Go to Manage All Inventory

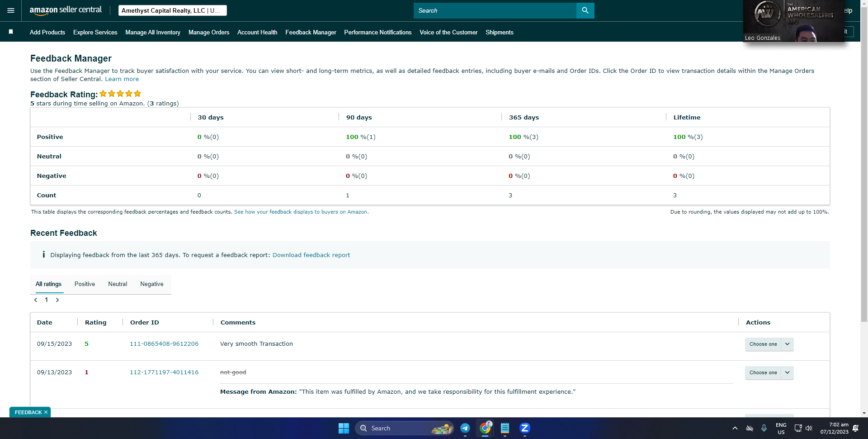(x=153, y=32)
